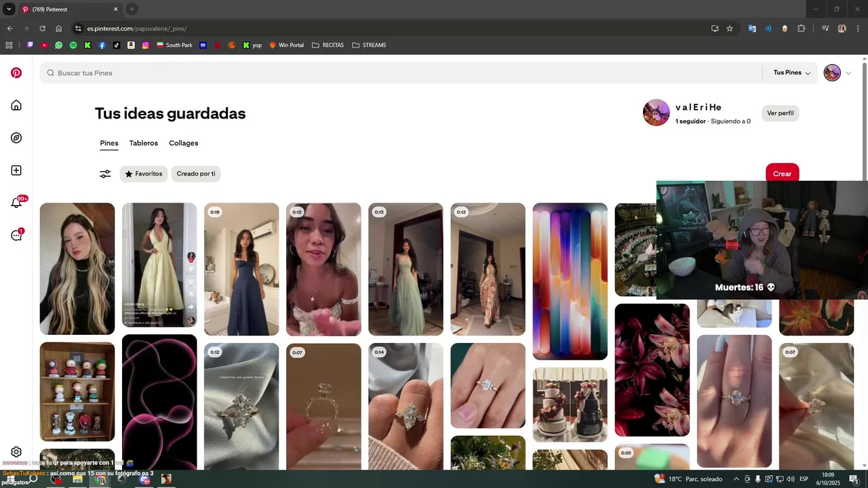This screenshot has width=868, height=488.
Task: Open the Pinterest home feed icon
Action: coord(16,105)
